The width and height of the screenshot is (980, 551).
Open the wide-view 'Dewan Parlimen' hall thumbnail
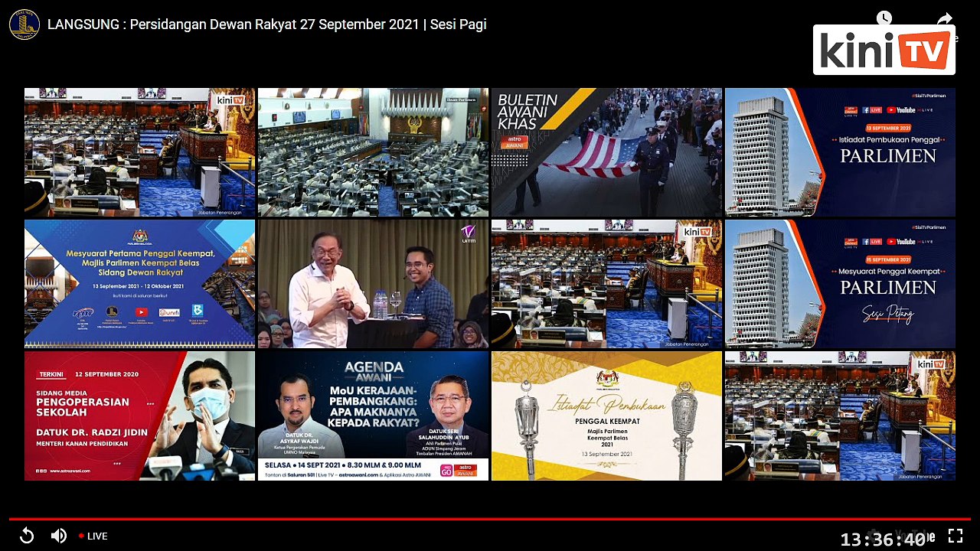click(373, 152)
